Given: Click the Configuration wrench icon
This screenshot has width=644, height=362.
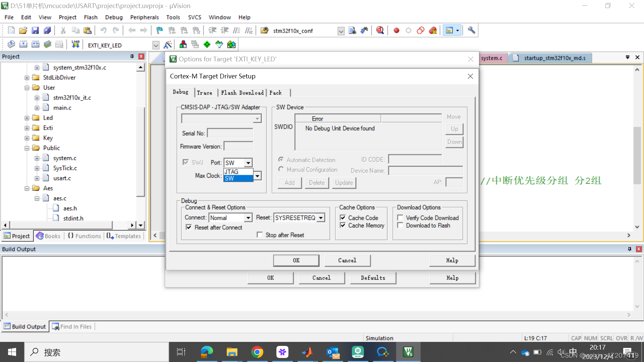Looking at the screenshot, I should click(x=471, y=31).
